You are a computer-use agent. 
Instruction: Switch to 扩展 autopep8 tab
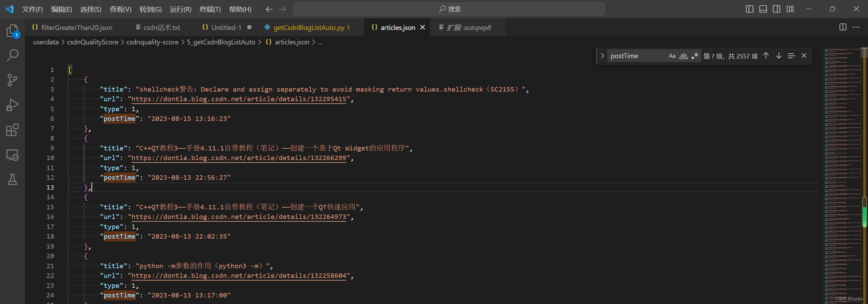468,28
